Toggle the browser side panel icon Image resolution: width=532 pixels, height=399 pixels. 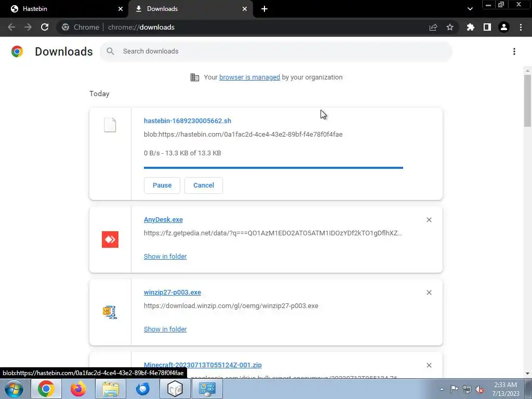pos(487,27)
